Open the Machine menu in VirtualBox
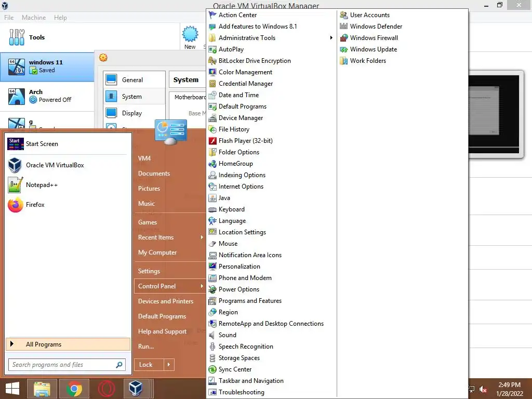This screenshot has width=532, height=399. click(34, 17)
